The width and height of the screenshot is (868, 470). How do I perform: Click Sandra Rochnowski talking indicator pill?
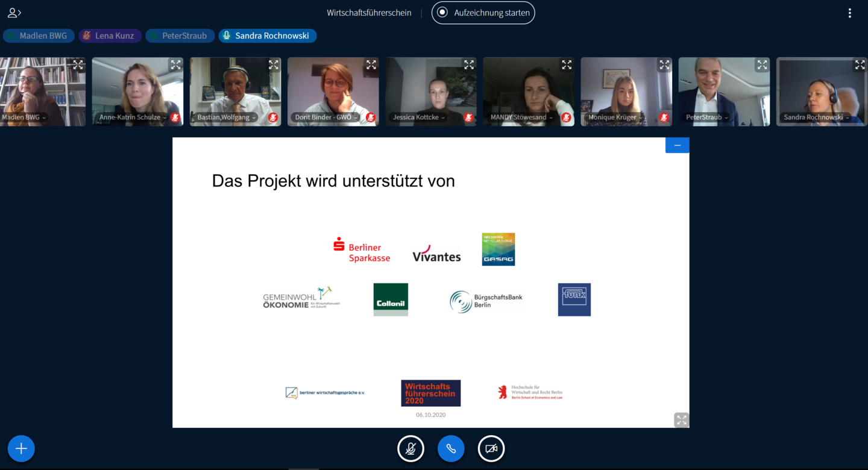(268, 36)
